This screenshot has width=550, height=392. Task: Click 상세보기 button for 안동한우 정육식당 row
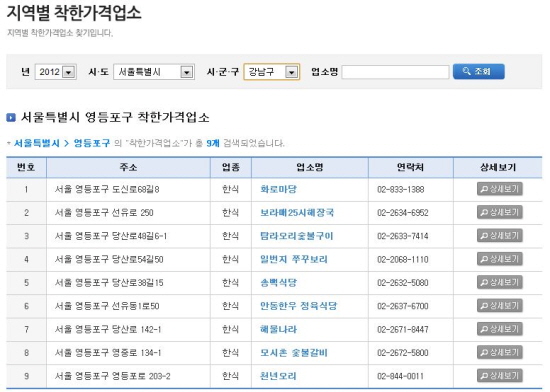point(500,306)
